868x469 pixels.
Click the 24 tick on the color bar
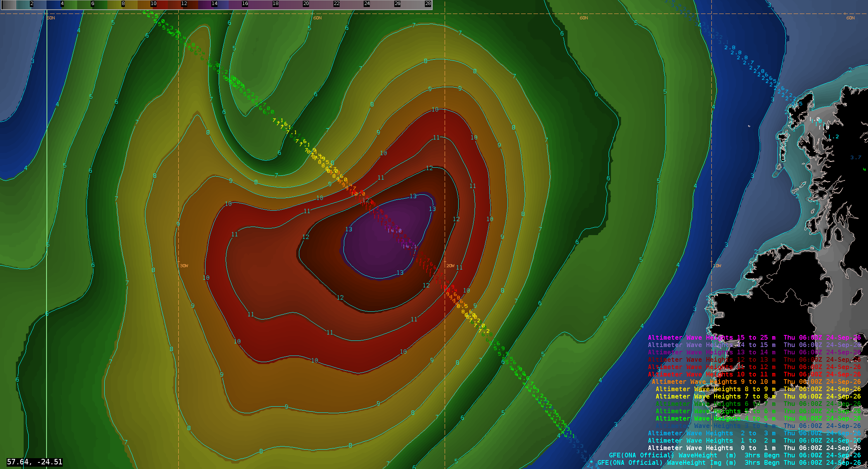[x=367, y=3]
